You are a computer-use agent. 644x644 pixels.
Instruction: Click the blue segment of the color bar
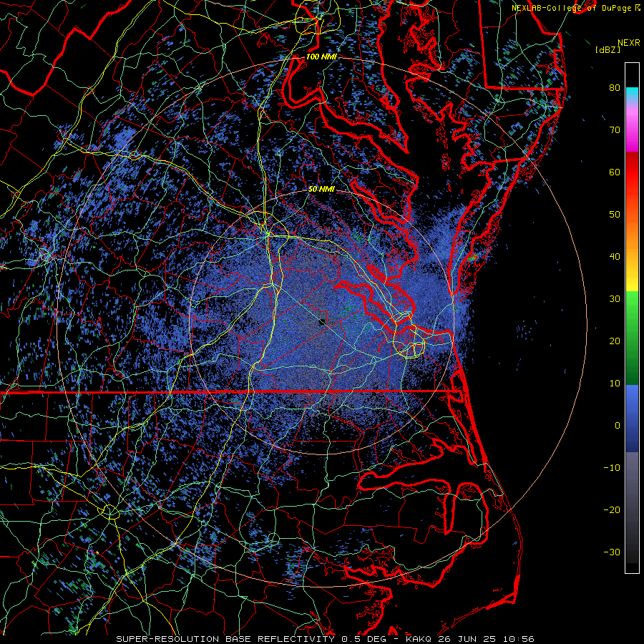(x=632, y=418)
